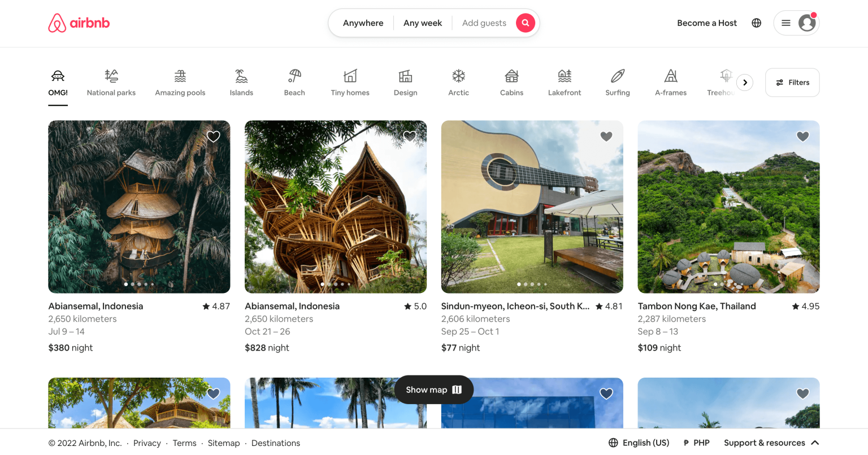Image resolution: width=868 pixels, height=455 pixels.
Task: Change currency from PHP
Action: point(697,443)
